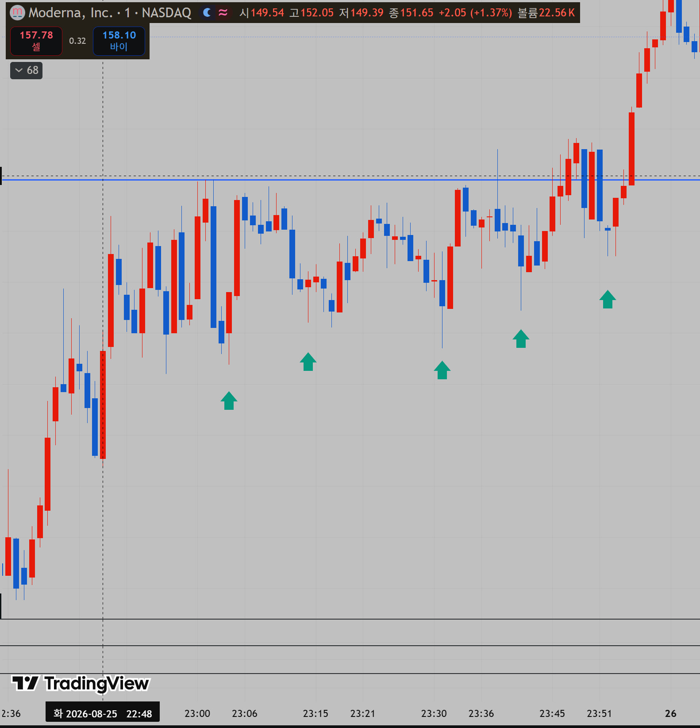Click the 23:30 label on time axis

tap(434, 713)
